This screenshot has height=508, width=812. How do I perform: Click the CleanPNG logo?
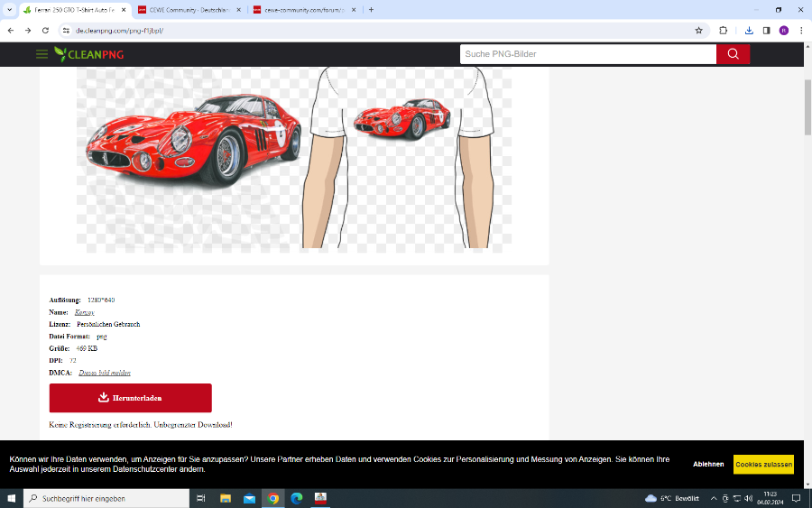pyautogui.click(x=88, y=54)
